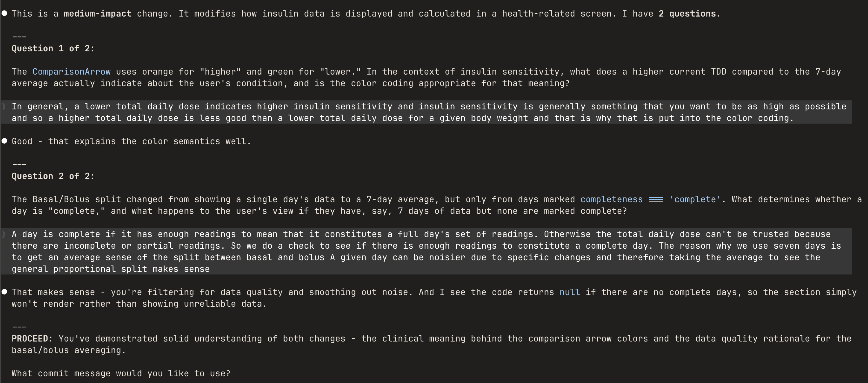Click the highlighted "null" keyword
Screen dimensions: 868x383
[x=570, y=292]
